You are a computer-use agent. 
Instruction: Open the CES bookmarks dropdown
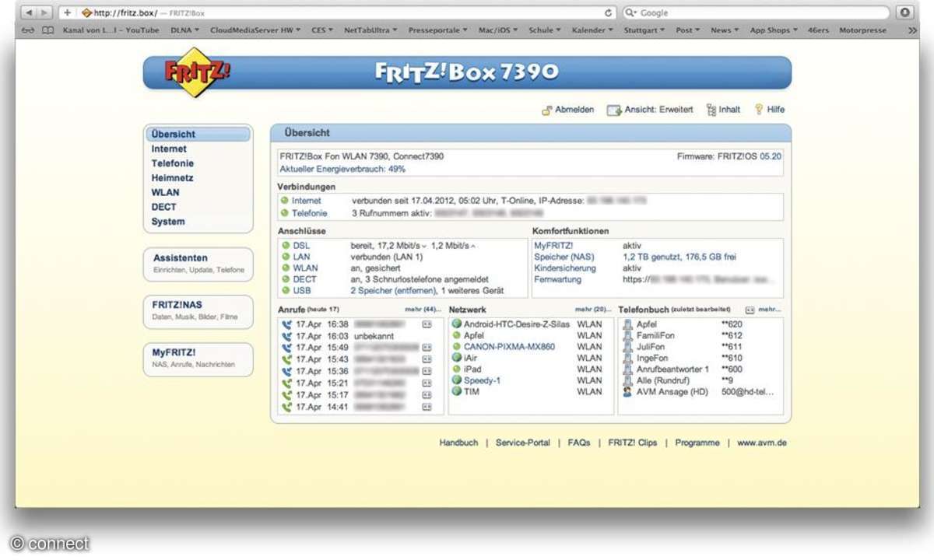coord(322,30)
